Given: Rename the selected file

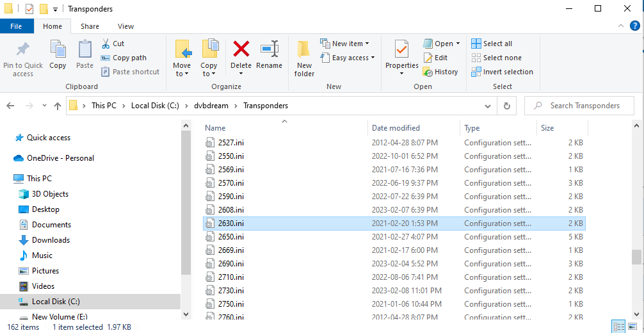Looking at the screenshot, I should click(x=270, y=55).
